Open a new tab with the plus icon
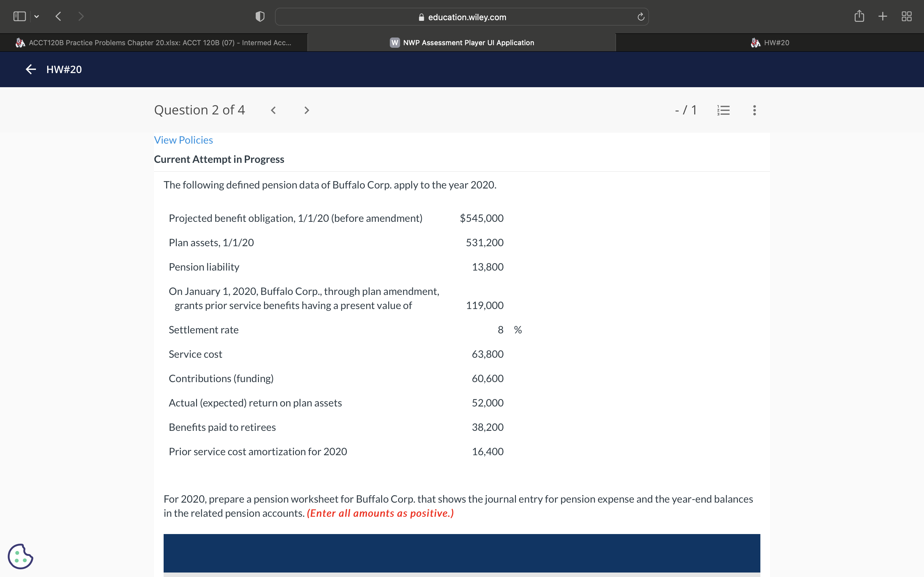This screenshot has width=924, height=577. pos(882,16)
